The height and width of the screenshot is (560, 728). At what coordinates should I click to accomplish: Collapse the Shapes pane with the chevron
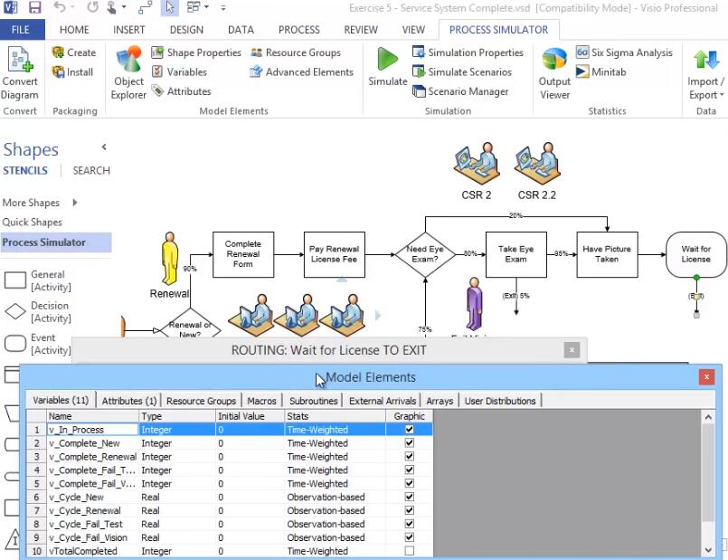click(x=104, y=147)
